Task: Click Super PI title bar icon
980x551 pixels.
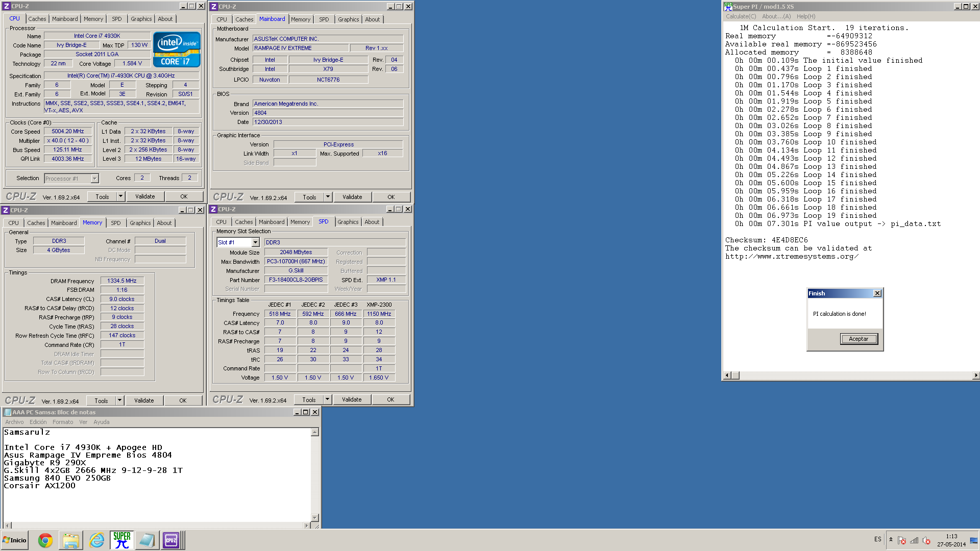Action: click(x=728, y=7)
